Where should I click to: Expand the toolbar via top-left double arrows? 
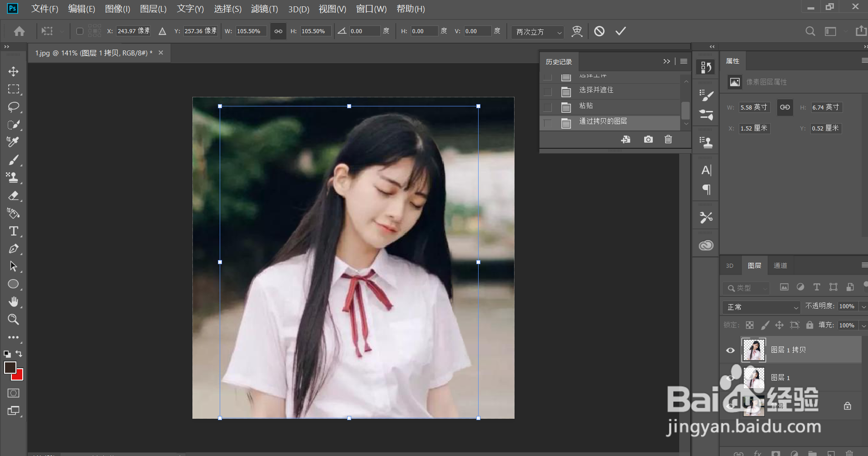click(x=7, y=46)
